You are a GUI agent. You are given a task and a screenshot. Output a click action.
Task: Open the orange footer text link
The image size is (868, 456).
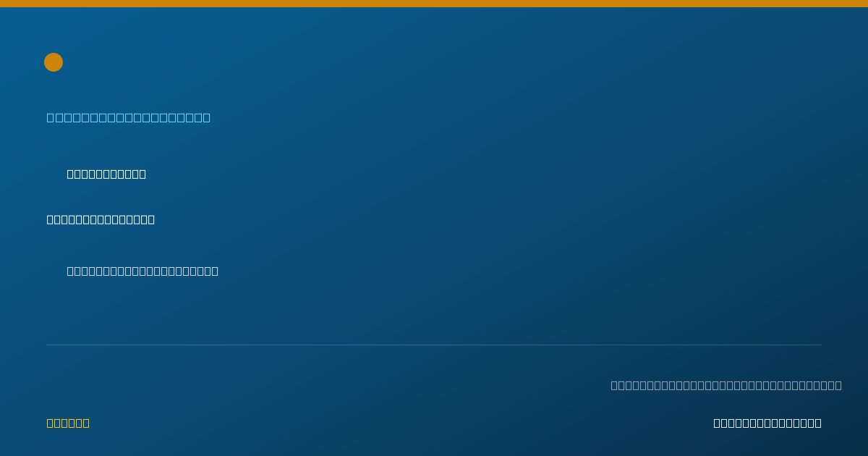(x=68, y=423)
